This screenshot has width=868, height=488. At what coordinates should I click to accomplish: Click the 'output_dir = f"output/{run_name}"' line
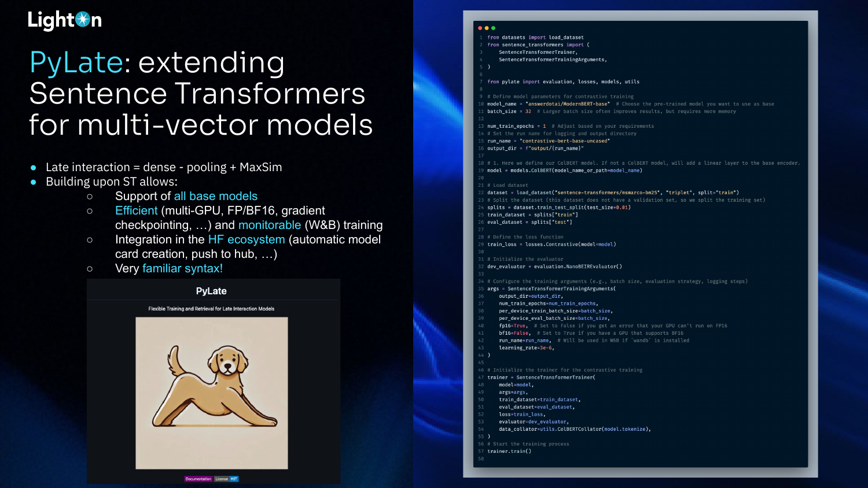point(535,149)
